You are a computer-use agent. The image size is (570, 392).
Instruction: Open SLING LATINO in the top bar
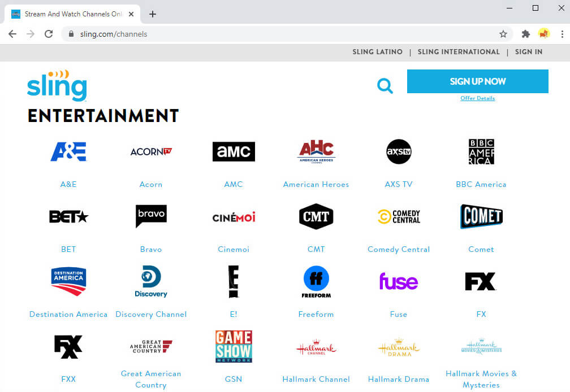pyautogui.click(x=377, y=52)
